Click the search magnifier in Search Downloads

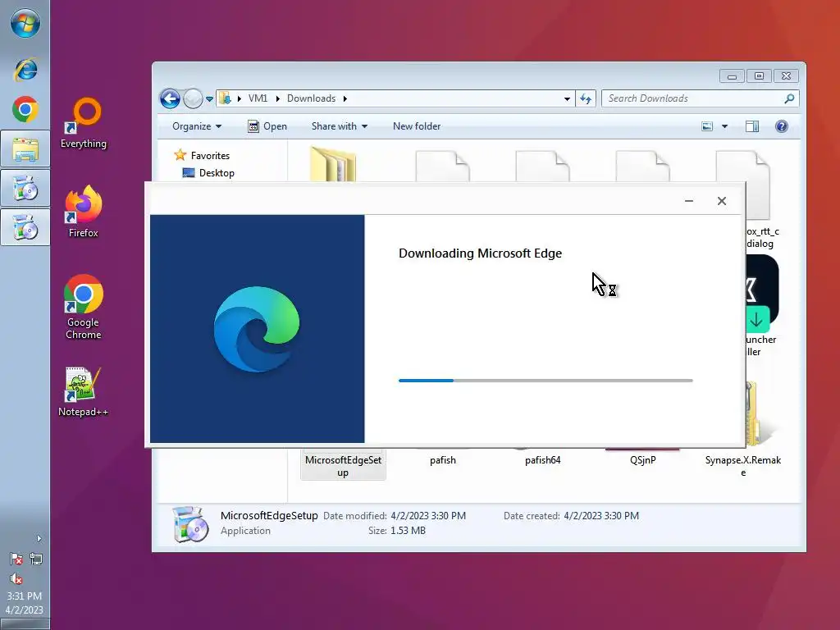pos(788,98)
